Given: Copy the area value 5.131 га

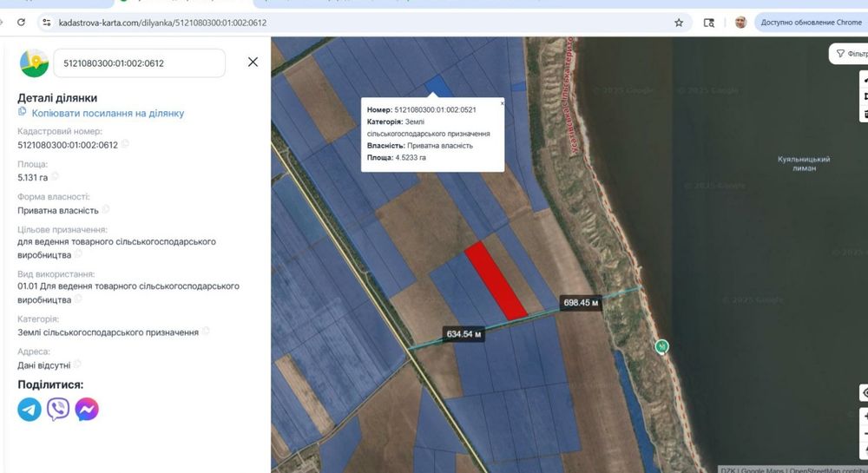Looking at the screenshot, I should coord(55,176).
